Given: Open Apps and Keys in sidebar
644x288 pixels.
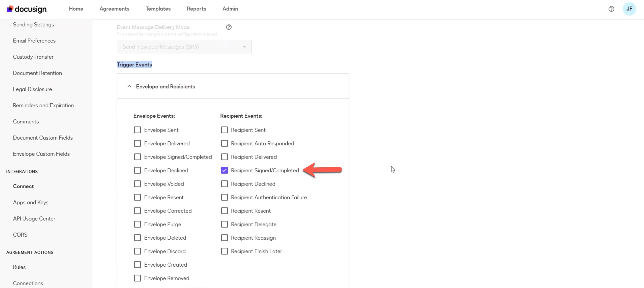Looking at the screenshot, I should (x=31, y=202).
